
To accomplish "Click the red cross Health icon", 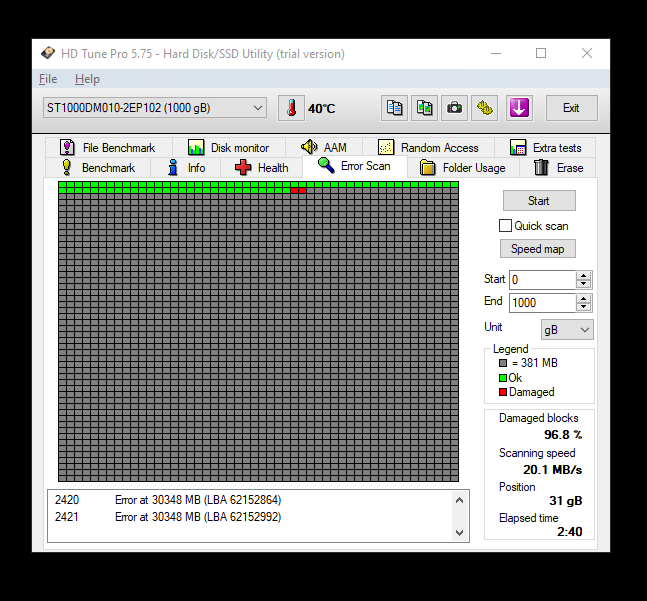I will 243,167.
